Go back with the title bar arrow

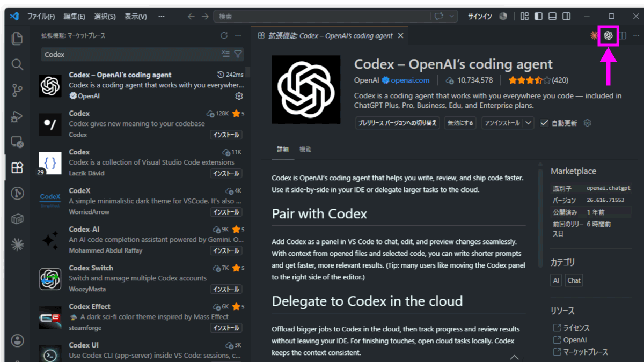coord(191,17)
